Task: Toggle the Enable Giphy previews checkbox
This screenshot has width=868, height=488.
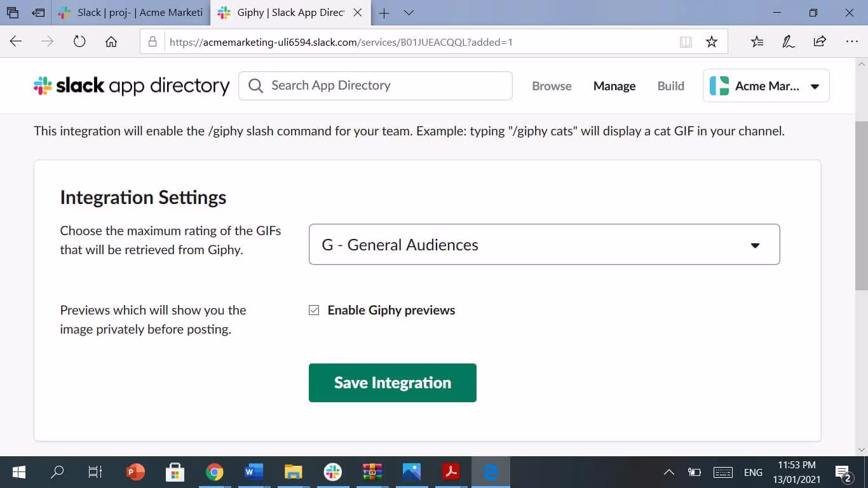Action: (x=314, y=310)
